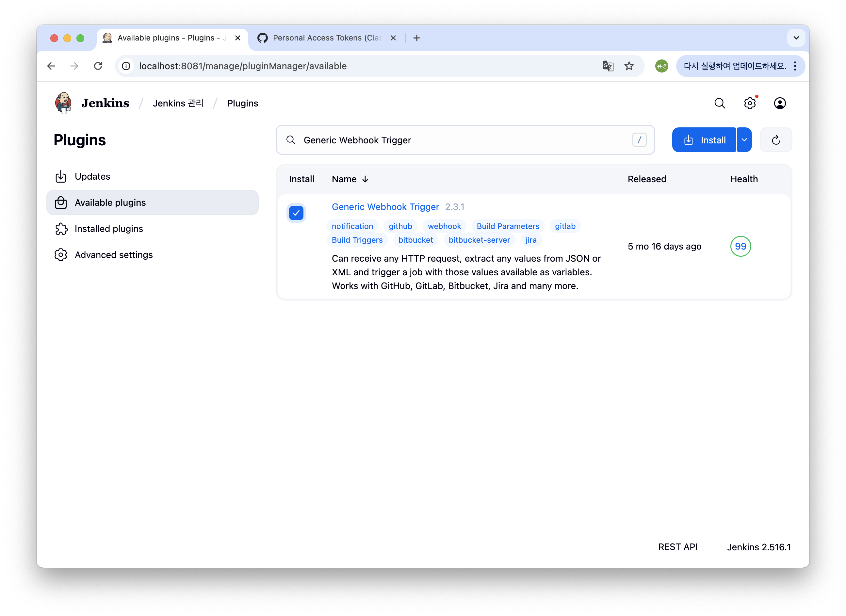Switch to Personal Access Tokens tab

click(327, 38)
